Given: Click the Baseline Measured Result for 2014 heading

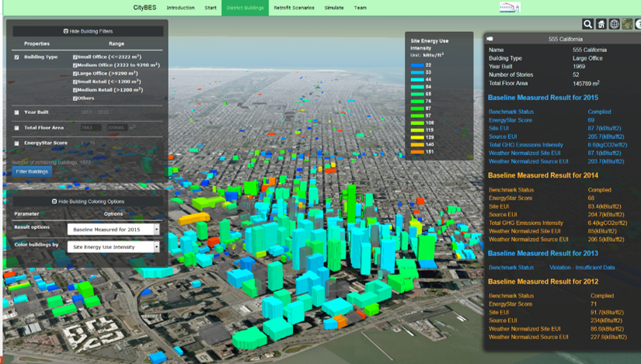Looking at the screenshot, I should tap(543, 175).
